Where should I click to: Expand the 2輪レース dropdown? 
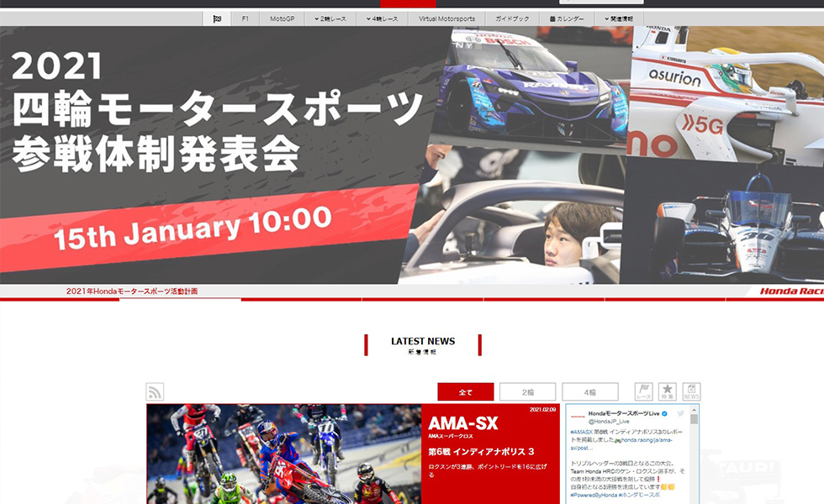click(330, 18)
